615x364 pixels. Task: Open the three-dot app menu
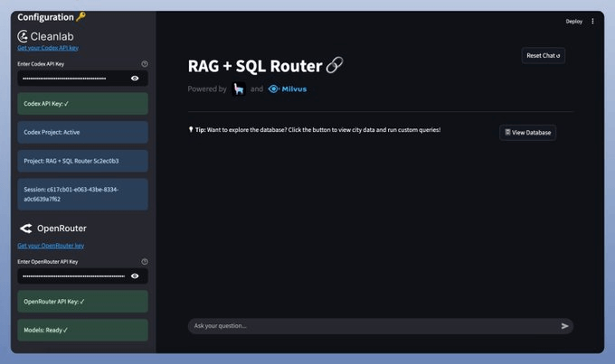tap(592, 21)
